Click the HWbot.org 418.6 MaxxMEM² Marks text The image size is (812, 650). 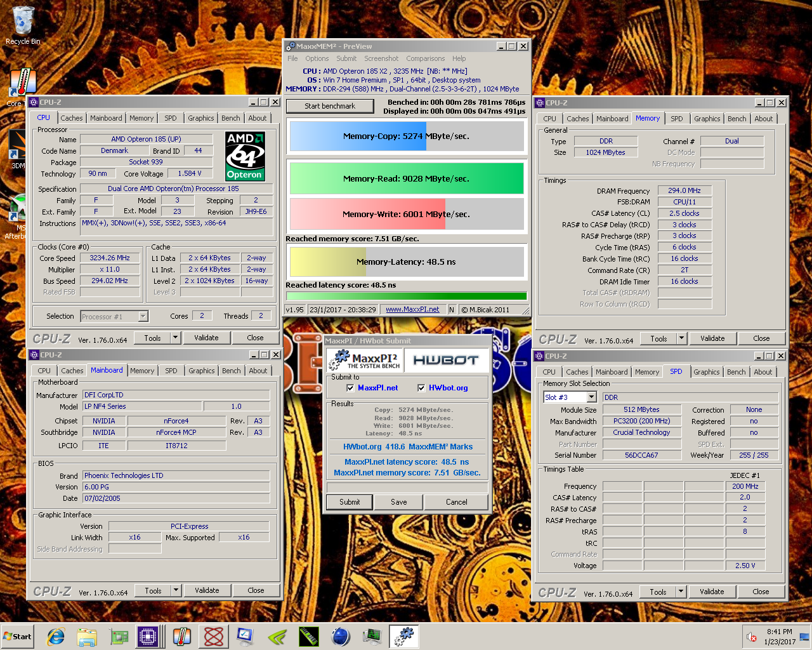pos(408,447)
